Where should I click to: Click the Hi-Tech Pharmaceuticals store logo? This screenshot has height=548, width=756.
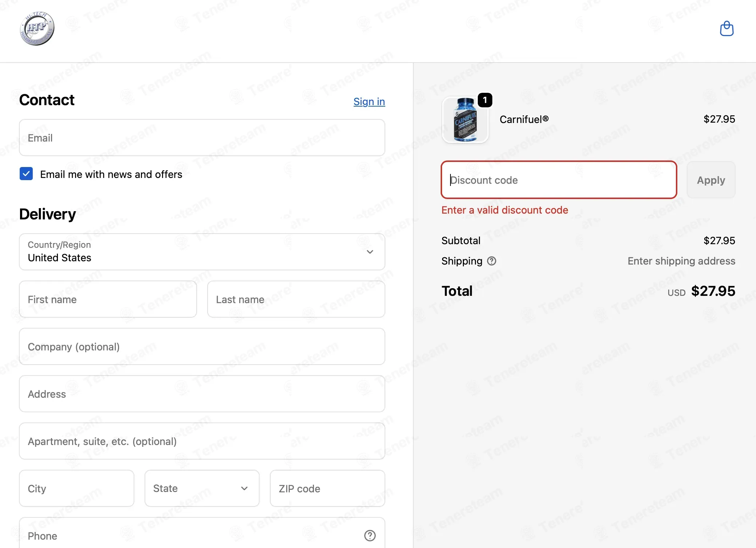click(37, 28)
